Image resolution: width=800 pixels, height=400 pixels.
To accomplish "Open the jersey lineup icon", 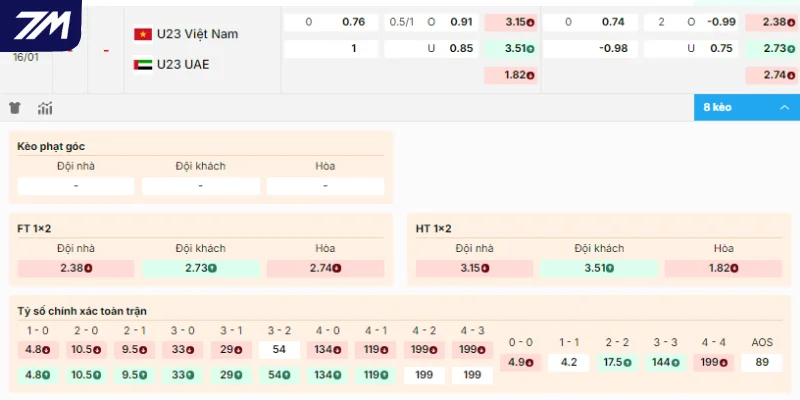I will (x=15, y=108).
